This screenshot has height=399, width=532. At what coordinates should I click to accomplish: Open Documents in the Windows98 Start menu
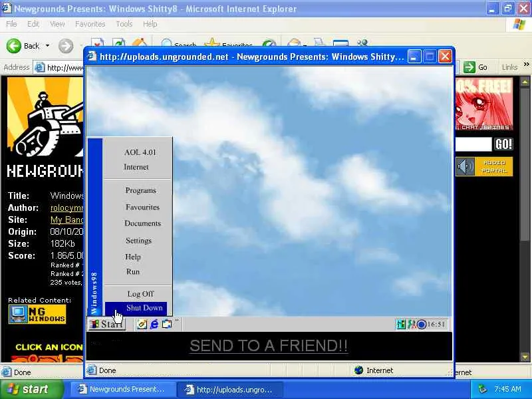142,223
